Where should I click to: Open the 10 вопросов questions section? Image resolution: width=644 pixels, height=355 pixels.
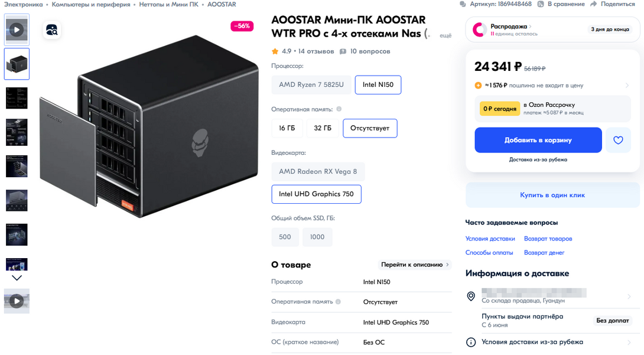(365, 51)
